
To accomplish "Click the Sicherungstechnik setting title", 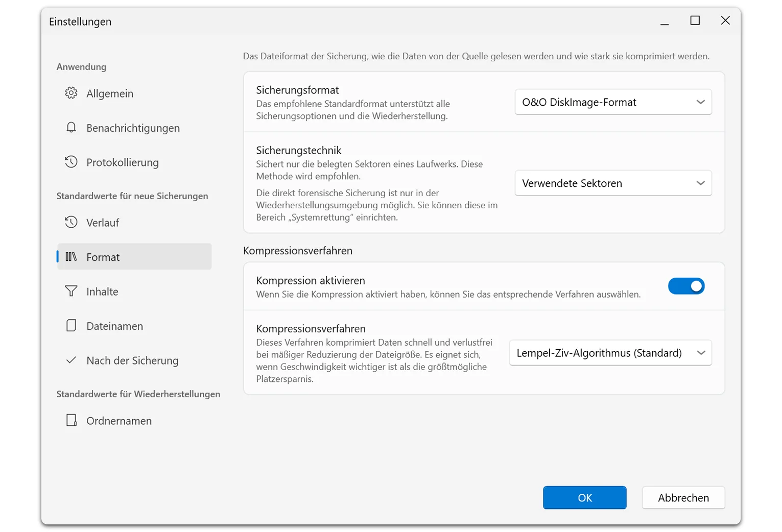I will 299,150.
